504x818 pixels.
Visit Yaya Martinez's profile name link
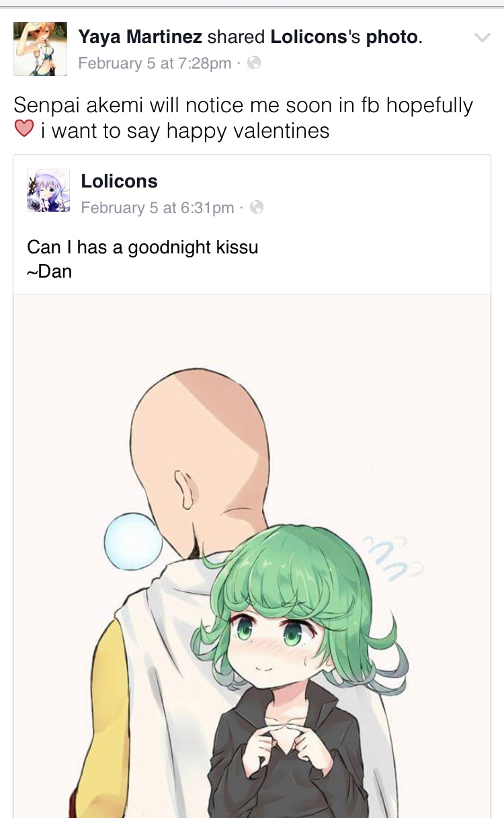pyautogui.click(x=140, y=37)
